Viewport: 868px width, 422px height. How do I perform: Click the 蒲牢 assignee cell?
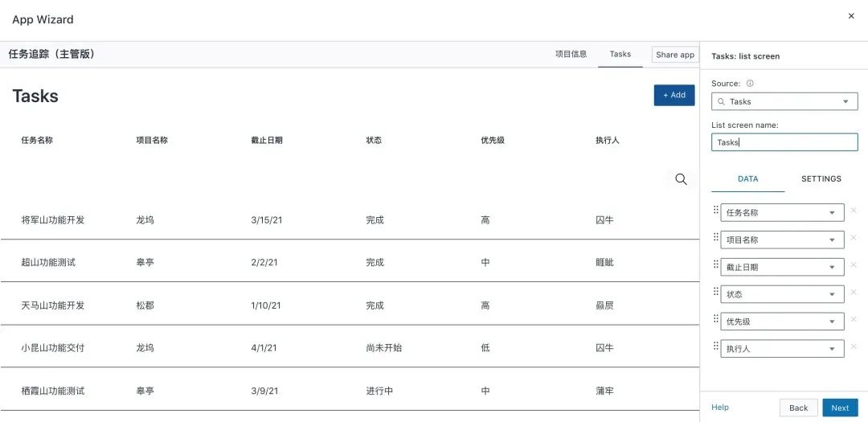click(604, 391)
